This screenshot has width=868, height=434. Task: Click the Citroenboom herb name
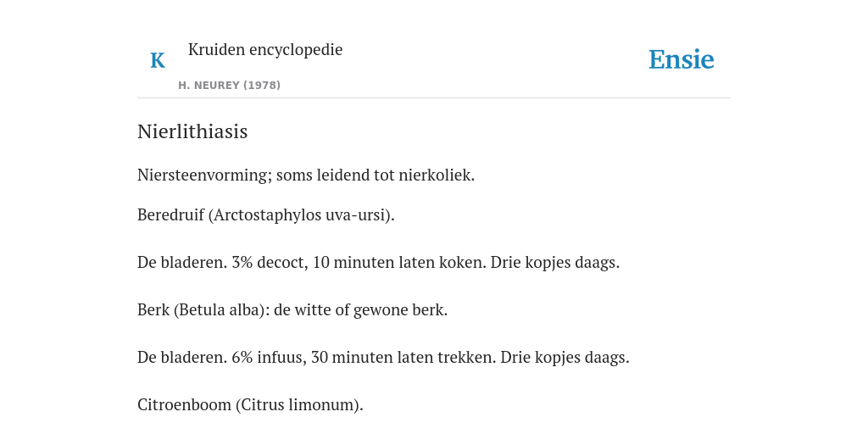coord(184,405)
